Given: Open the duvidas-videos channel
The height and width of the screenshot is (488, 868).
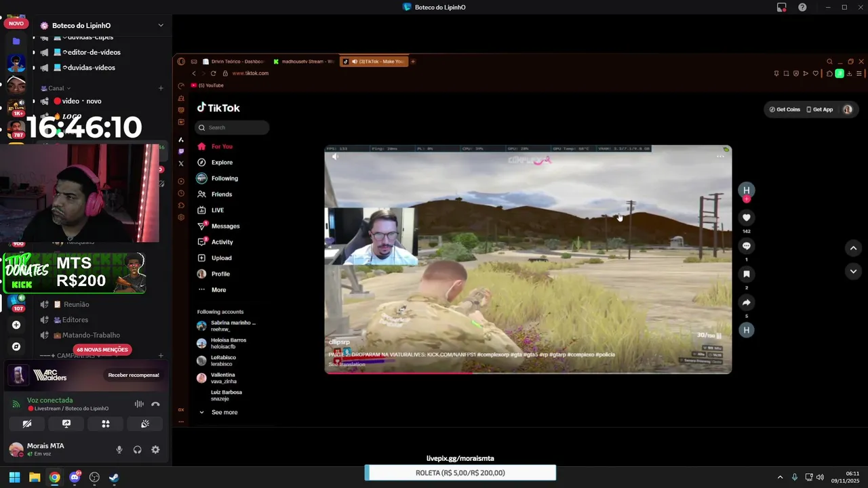Looking at the screenshot, I should (x=85, y=68).
